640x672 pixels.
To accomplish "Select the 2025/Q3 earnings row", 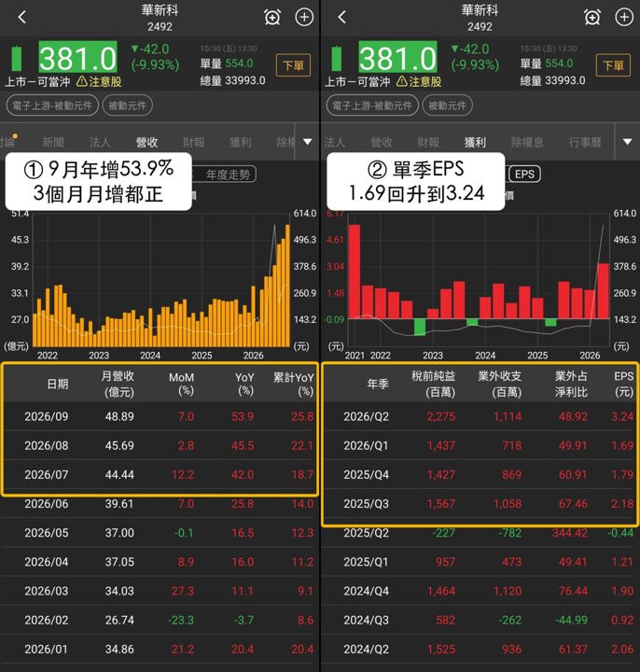I will pos(480,504).
